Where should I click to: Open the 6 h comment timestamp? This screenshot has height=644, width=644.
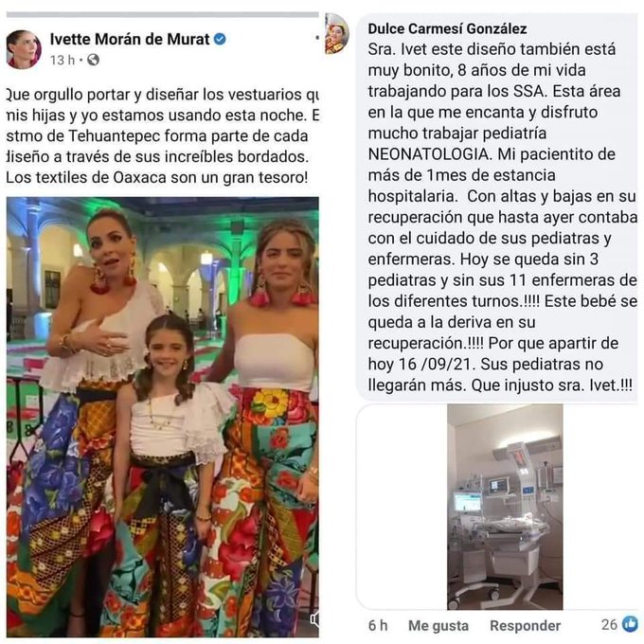click(x=378, y=625)
